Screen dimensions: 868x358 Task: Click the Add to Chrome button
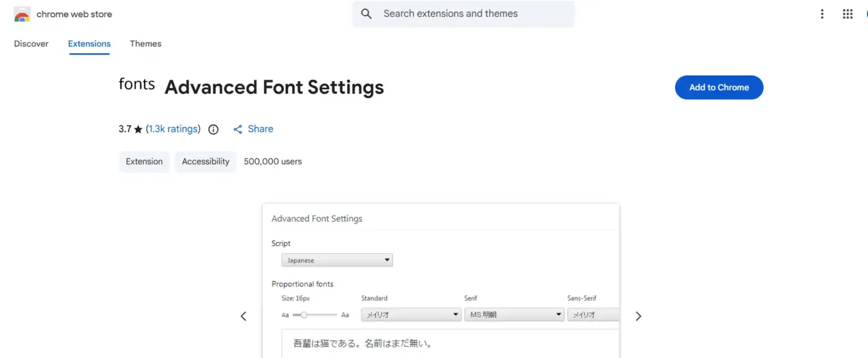tap(719, 87)
